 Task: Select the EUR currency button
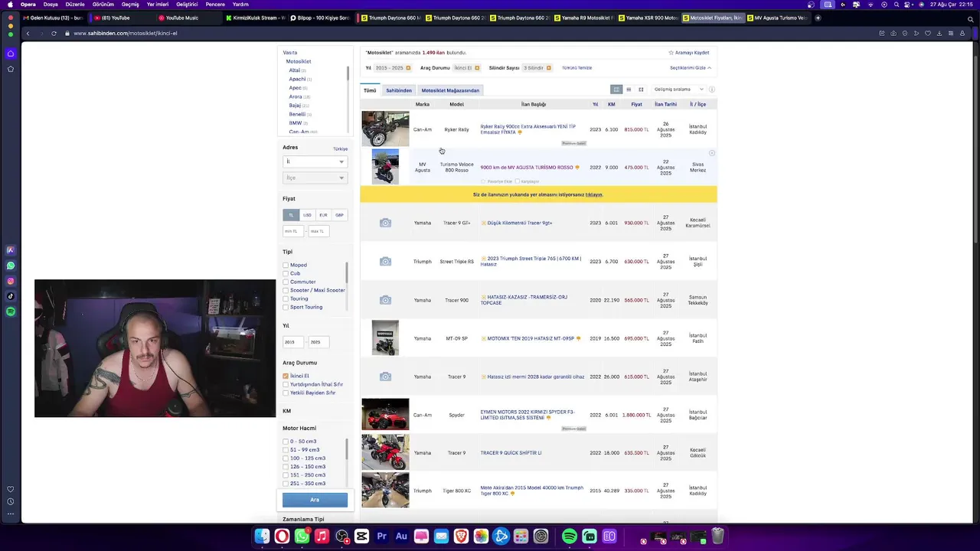(323, 215)
